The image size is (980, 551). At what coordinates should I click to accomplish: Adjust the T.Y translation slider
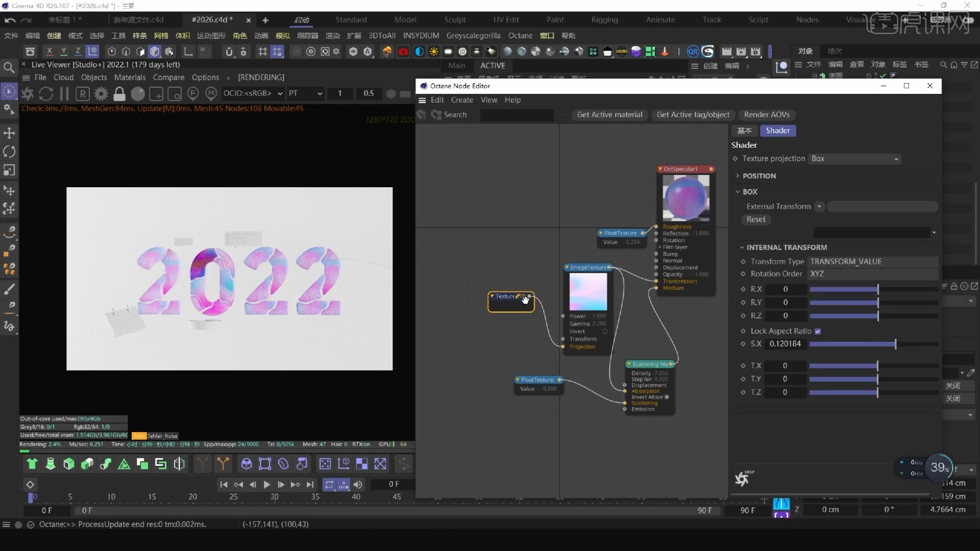point(874,379)
